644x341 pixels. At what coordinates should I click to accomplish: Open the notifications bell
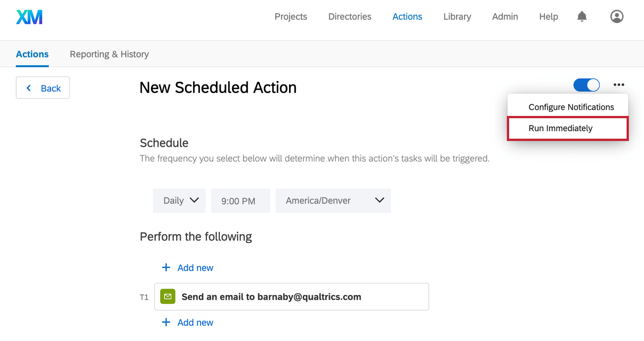tap(582, 17)
